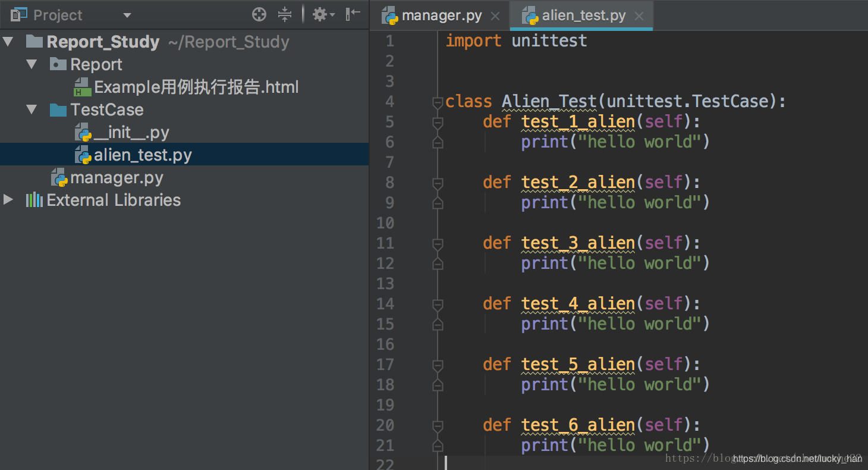Screen dimensions: 868x470
Task: Hide the Project tool window via its icon
Action: pos(353,14)
